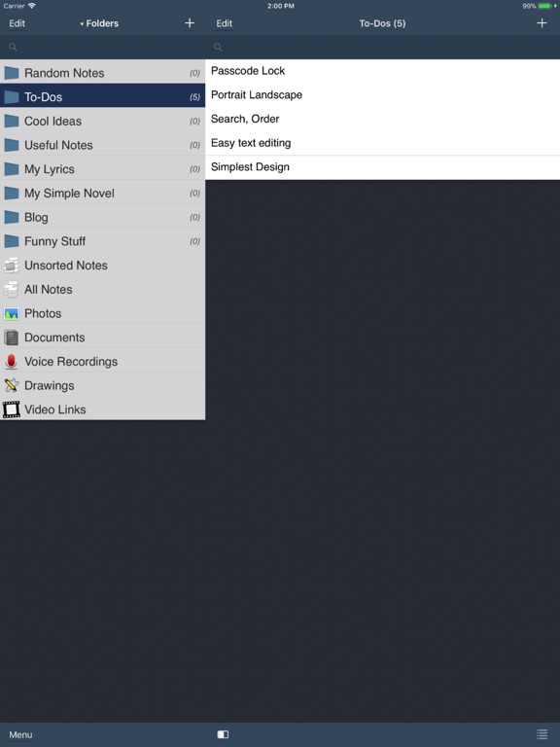
Task: Edit the To-Dos notes list
Action: click(x=225, y=23)
